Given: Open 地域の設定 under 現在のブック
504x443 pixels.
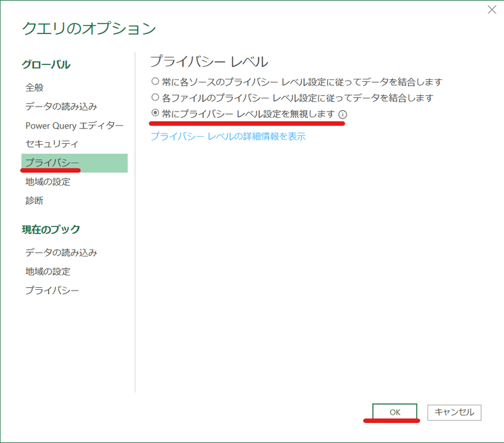Looking at the screenshot, I should (48, 271).
